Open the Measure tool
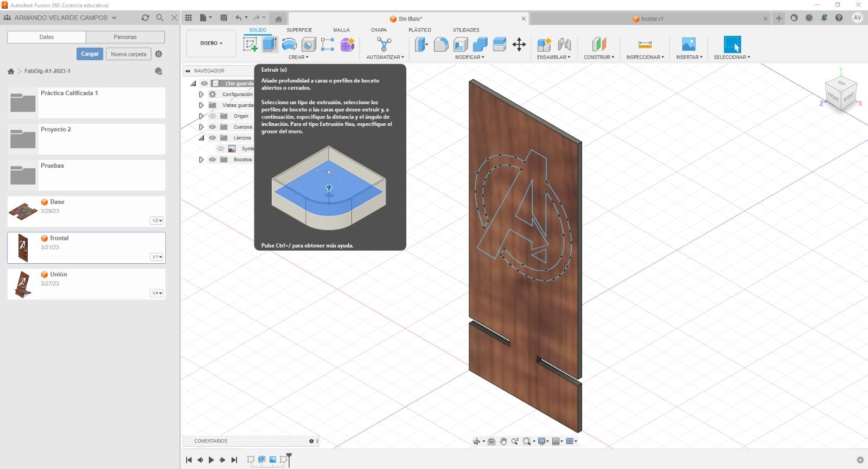 pyautogui.click(x=645, y=45)
